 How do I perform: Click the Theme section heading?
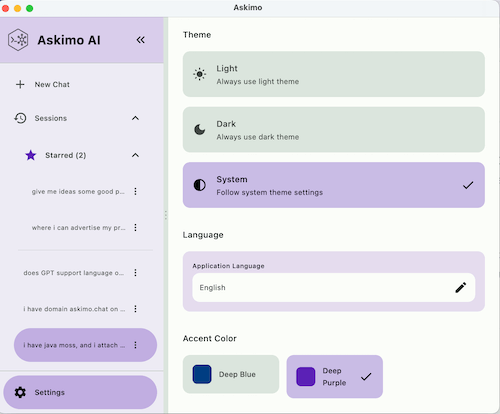click(197, 35)
